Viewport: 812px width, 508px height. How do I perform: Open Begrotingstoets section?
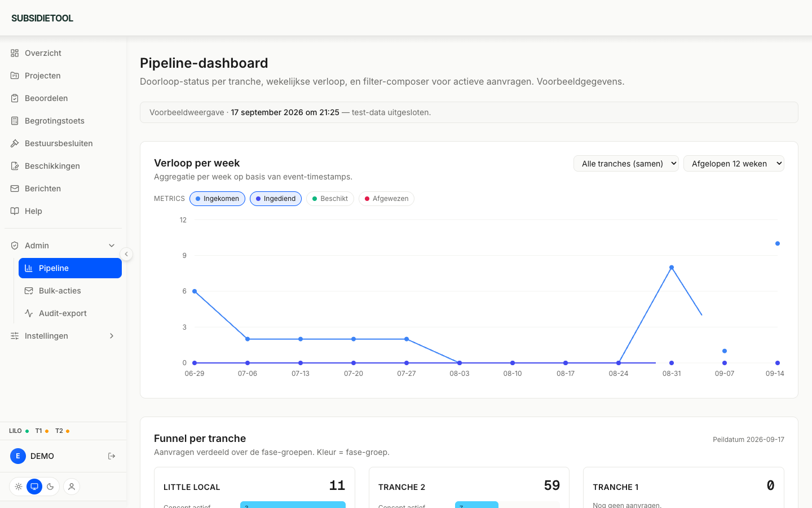tap(63, 121)
